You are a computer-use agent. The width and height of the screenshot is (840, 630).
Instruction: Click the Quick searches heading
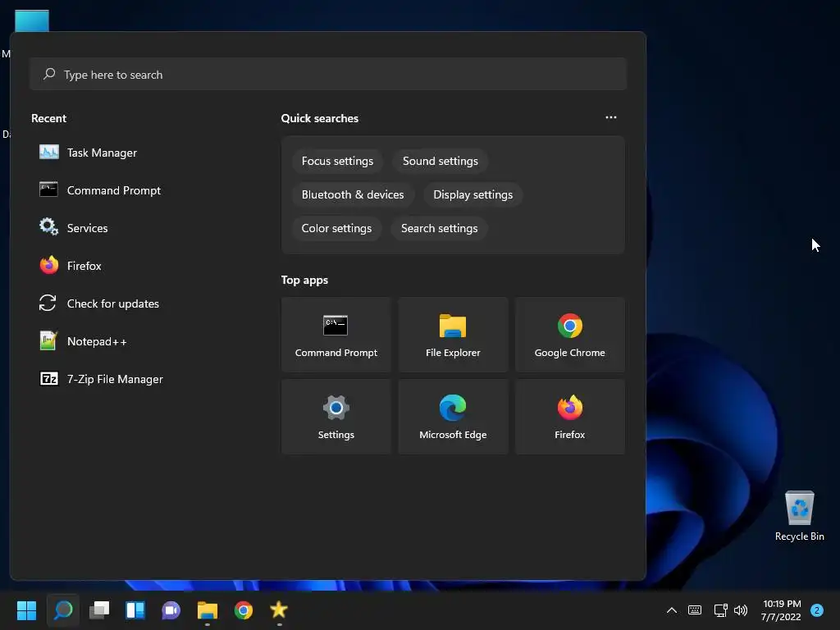click(320, 118)
